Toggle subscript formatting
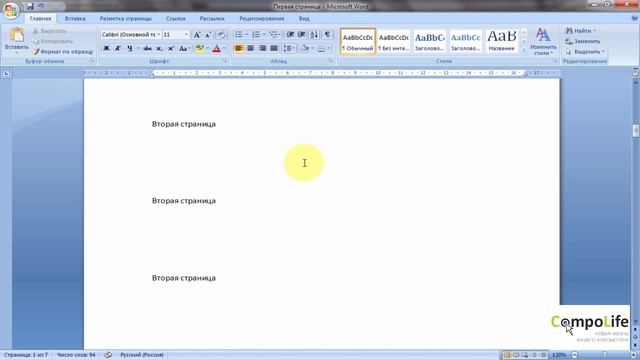640x360 pixels. point(159,49)
